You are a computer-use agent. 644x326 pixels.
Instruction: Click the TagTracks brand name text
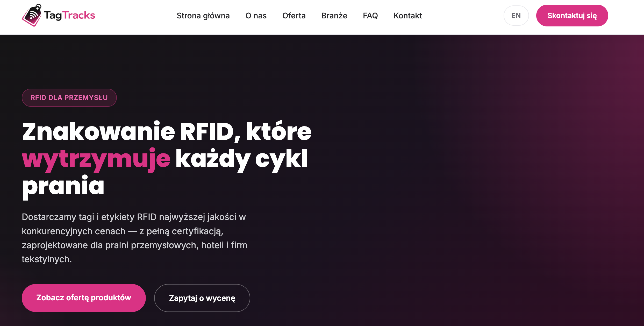[x=70, y=15]
